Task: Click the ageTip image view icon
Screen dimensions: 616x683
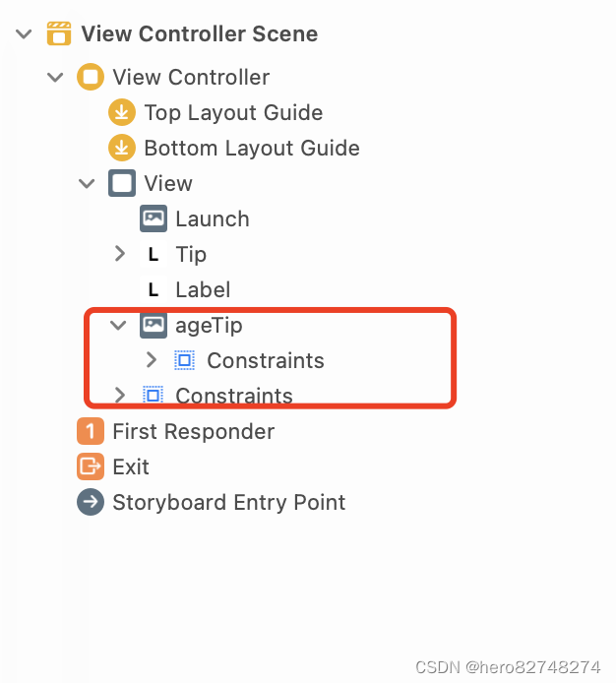Action: [153, 325]
